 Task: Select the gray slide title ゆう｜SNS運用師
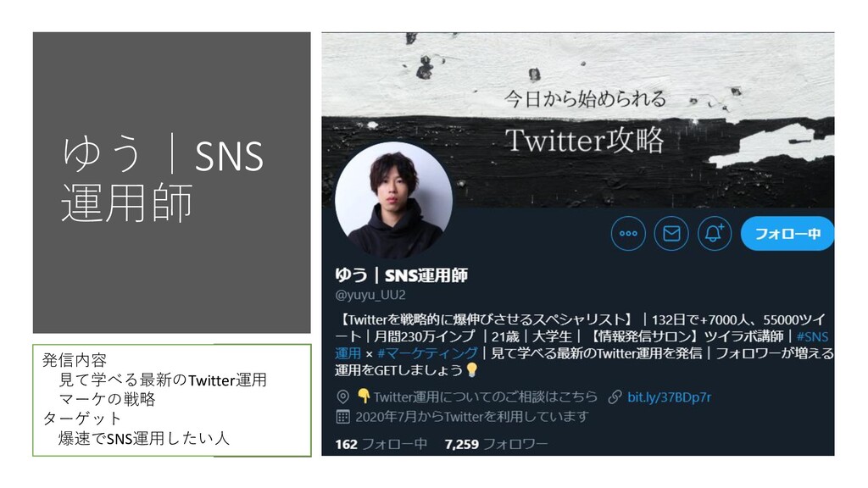coord(163,180)
